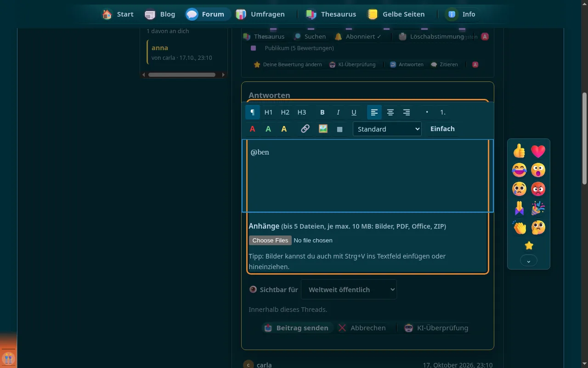React with red heart emoji

pos(538,151)
